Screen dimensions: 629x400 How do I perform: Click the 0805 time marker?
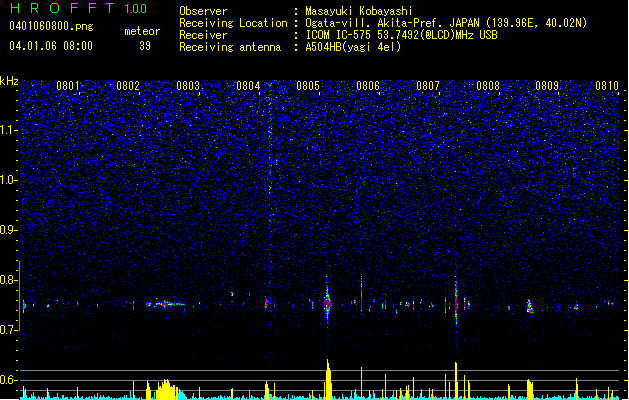tap(308, 86)
